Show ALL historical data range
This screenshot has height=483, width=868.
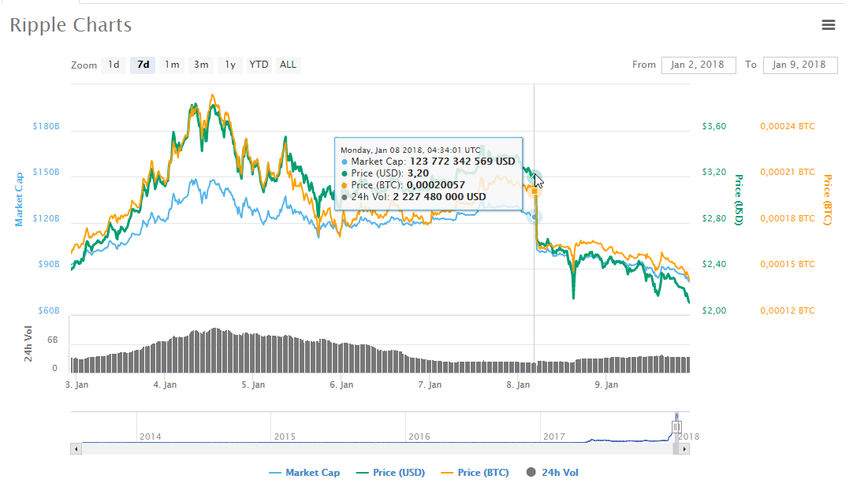tap(288, 65)
